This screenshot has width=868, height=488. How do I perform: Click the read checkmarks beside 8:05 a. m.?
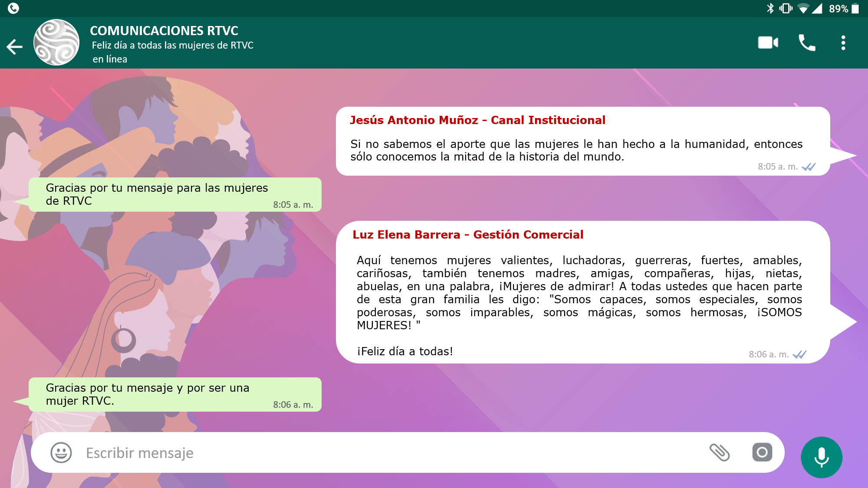pyautogui.click(x=809, y=167)
